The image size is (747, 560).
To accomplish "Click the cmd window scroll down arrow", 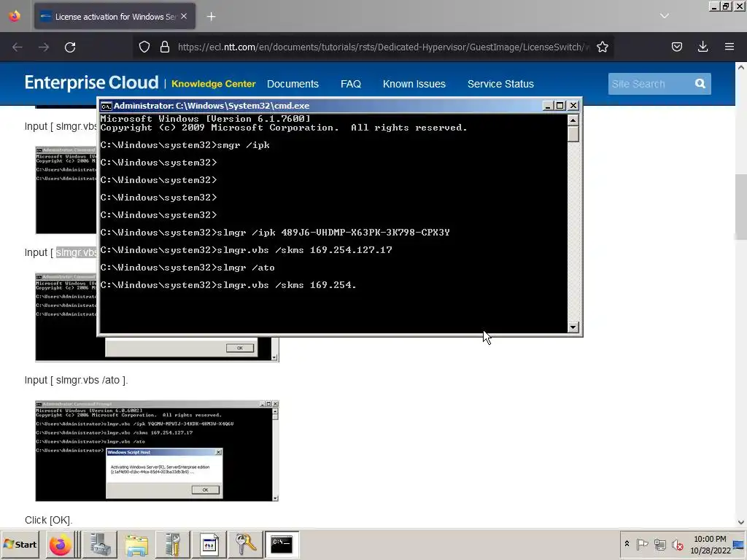I will tap(573, 327).
